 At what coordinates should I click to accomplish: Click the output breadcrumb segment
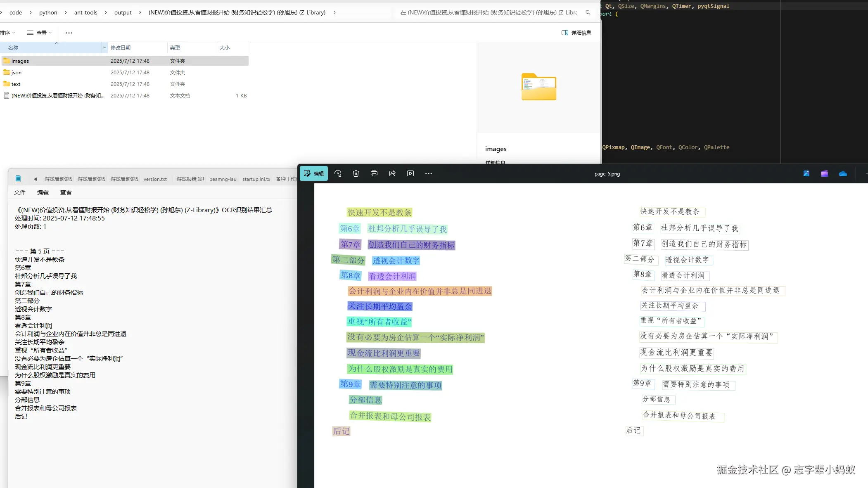tap(123, 12)
